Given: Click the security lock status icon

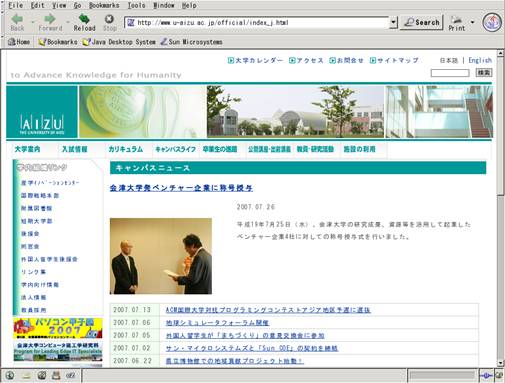Looking at the screenshot, I should tap(499, 376).
